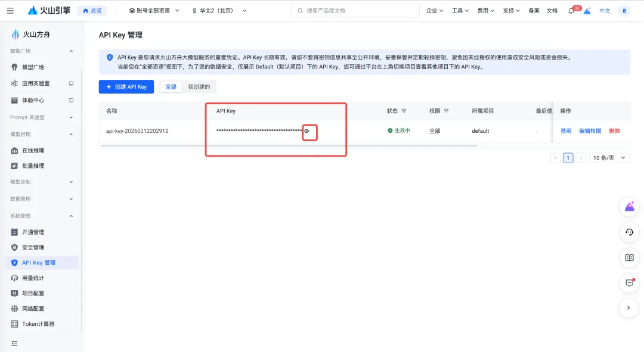Open the 企业 top menu

click(x=435, y=11)
